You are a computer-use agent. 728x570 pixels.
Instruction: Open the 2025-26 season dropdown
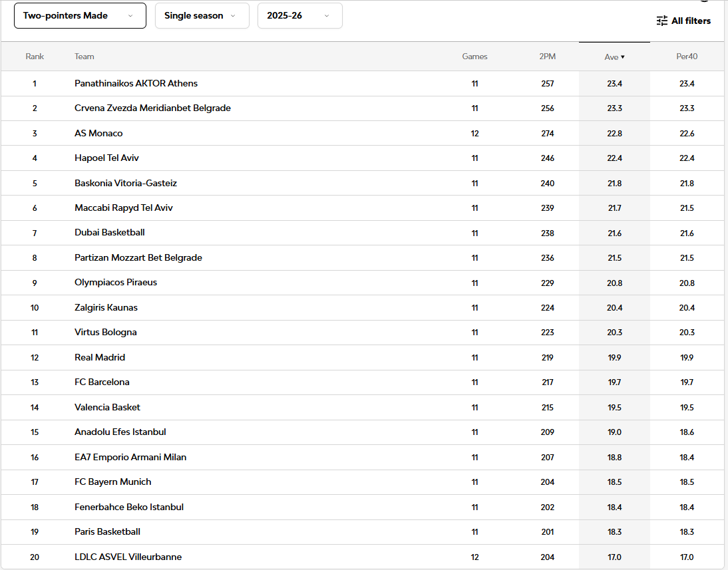(299, 16)
